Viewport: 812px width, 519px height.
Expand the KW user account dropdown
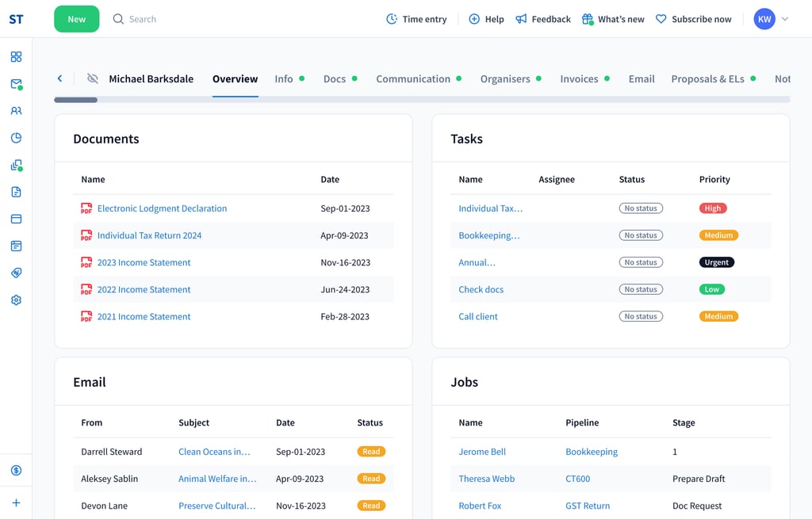tap(771, 19)
